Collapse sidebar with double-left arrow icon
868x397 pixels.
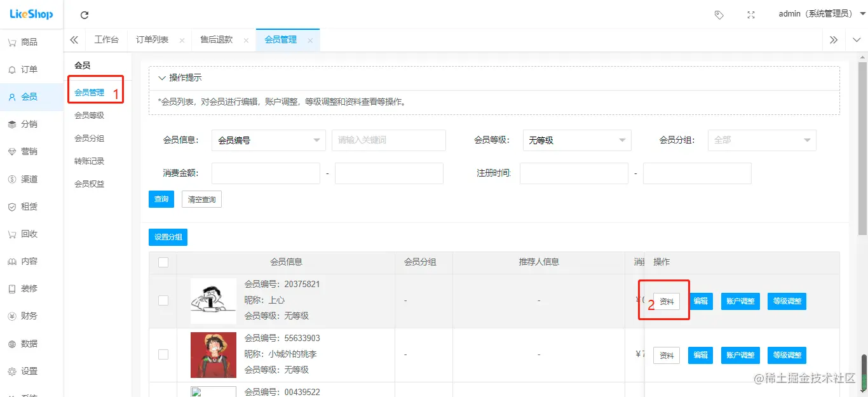pos(74,40)
